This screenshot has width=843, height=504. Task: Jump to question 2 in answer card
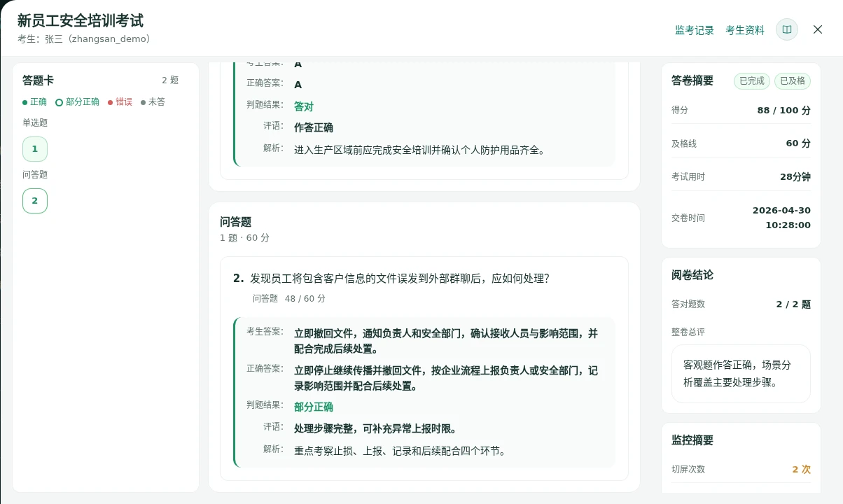point(35,201)
